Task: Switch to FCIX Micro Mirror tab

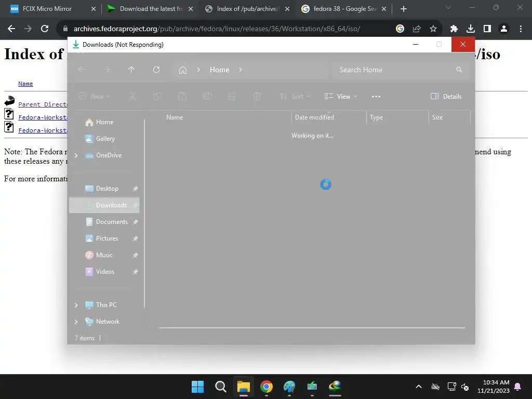Action: click(x=47, y=9)
